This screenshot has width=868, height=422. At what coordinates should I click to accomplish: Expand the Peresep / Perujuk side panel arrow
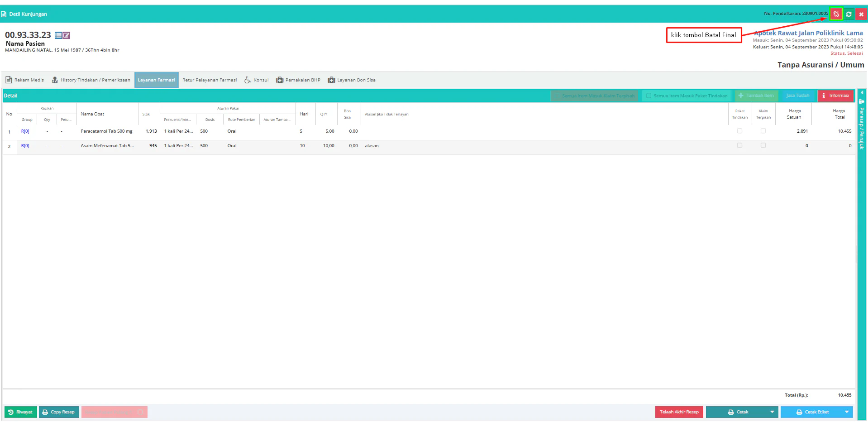pyautogui.click(x=862, y=92)
